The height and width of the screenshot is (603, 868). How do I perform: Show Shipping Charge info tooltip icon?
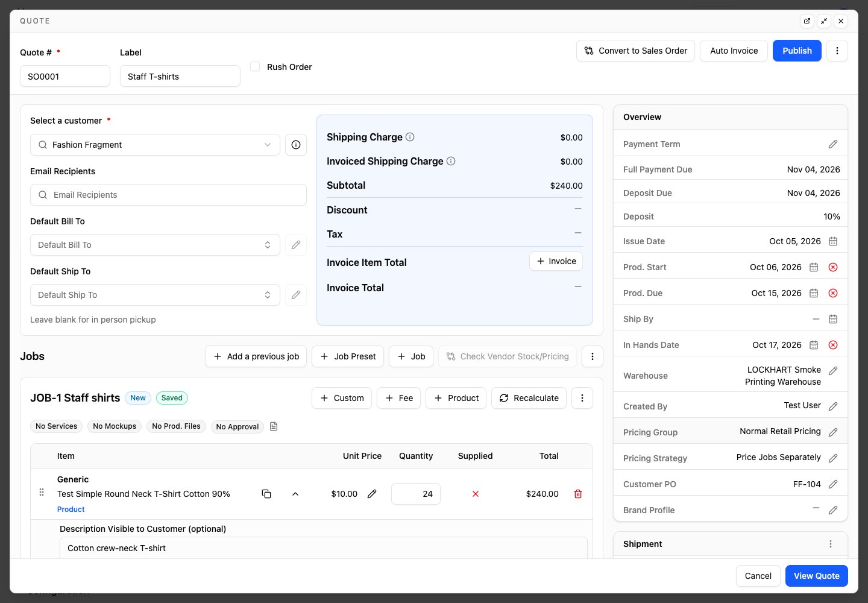coord(410,137)
